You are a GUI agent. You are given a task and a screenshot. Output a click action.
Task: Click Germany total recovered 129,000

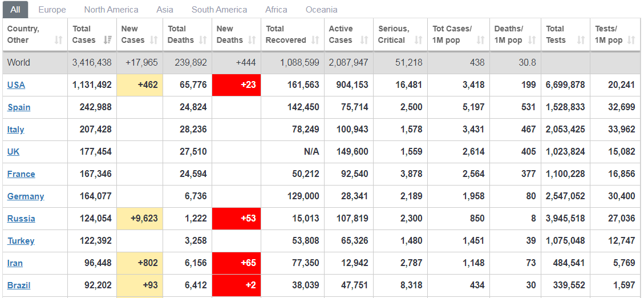[x=303, y=196]
